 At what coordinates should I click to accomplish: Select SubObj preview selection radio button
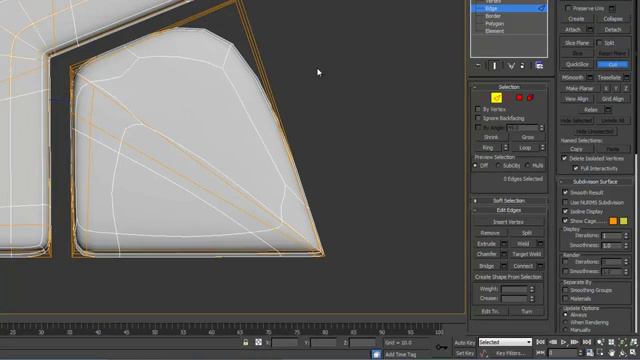(498, 165)
